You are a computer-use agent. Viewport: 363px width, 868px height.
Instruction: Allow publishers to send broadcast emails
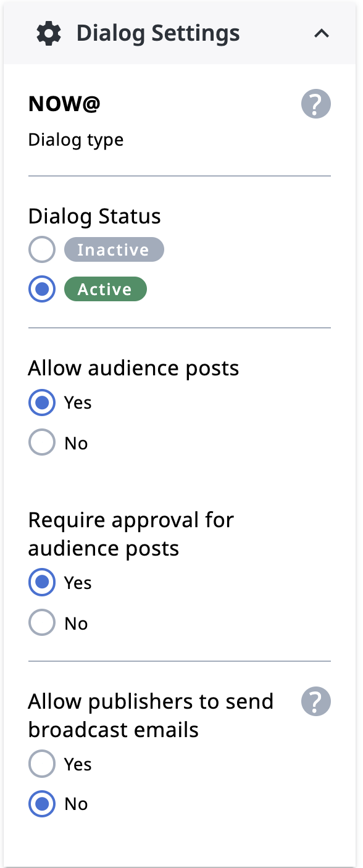coord(41,764)
